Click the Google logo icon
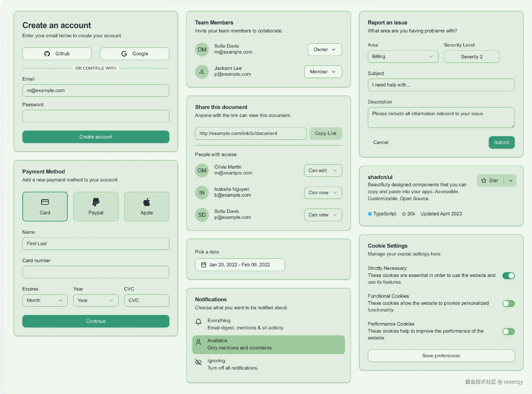 [x=124, y=54]
